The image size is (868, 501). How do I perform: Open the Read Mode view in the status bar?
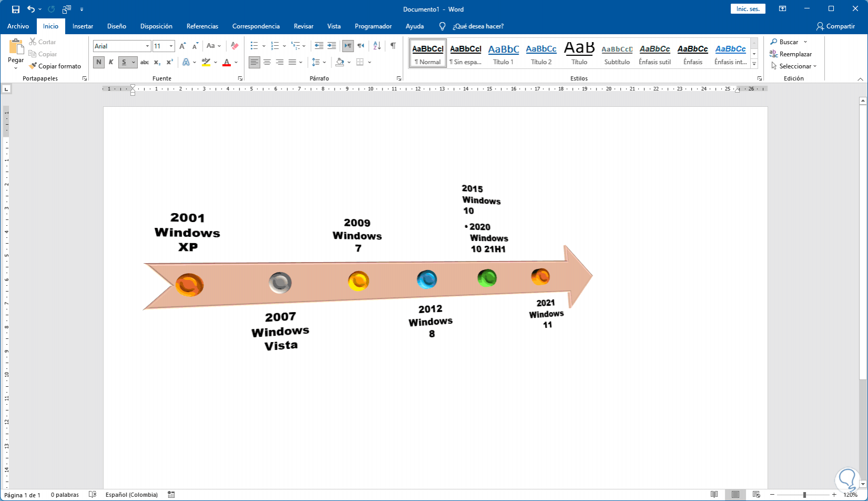point(714,495)
